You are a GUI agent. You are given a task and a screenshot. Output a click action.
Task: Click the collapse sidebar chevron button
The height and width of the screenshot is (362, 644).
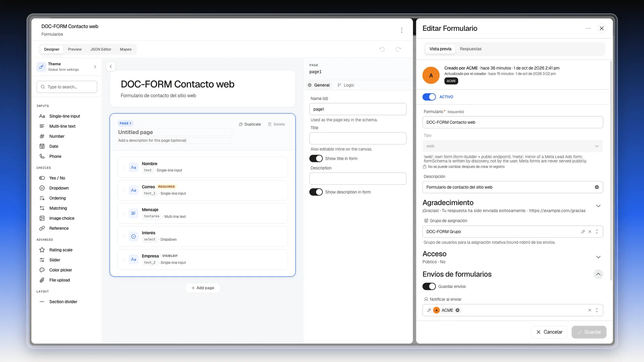tap(111, 66)
